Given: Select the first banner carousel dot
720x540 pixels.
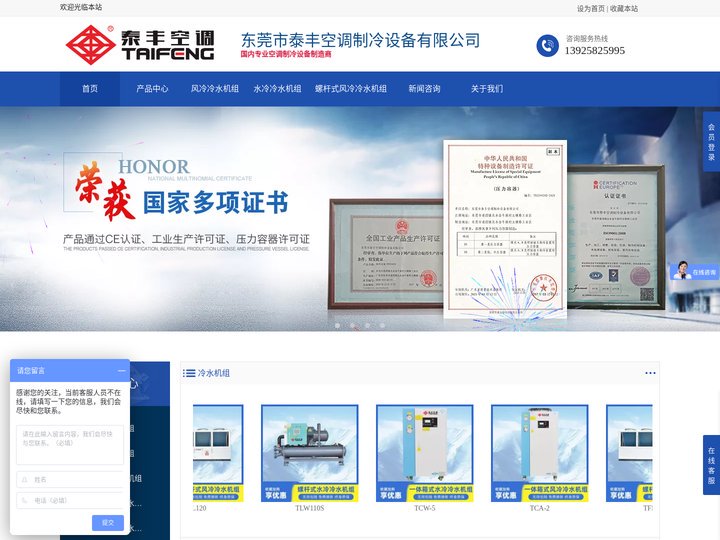Looking at the screenshot, I should (x=338, y=325).
